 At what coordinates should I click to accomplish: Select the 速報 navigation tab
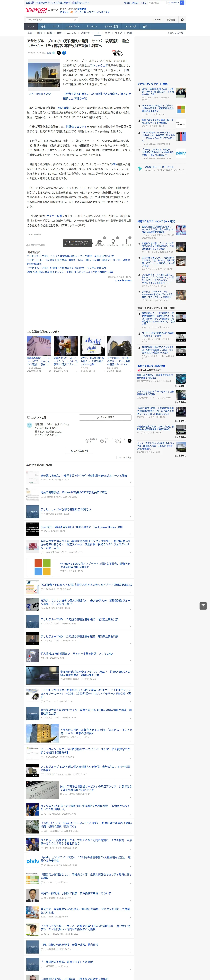click(43, 27)
